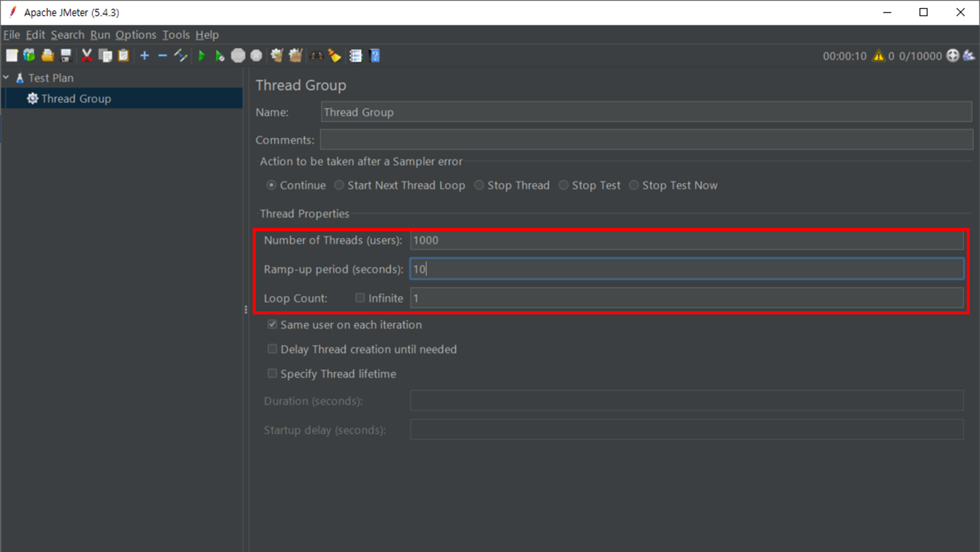Image resolution: width=980 pixels, height=552 pixels.
Task: Open the function helper dialog icon
Action: point(356,56)
